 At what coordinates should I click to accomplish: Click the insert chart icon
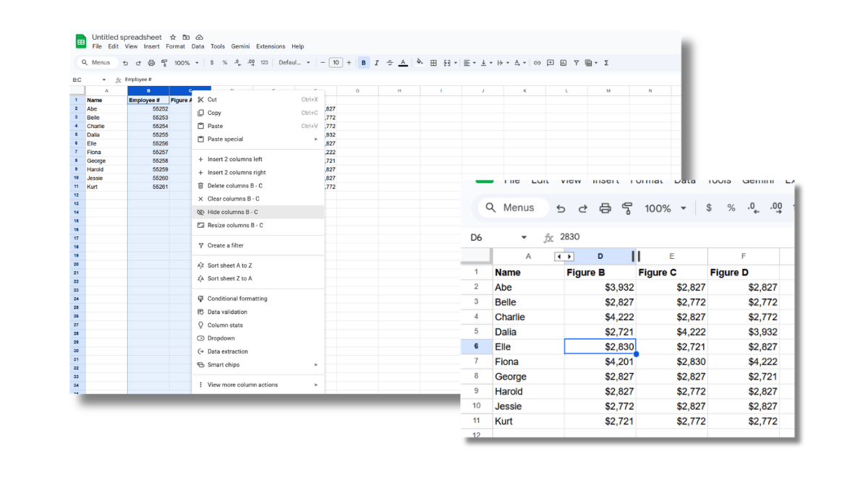563,63
